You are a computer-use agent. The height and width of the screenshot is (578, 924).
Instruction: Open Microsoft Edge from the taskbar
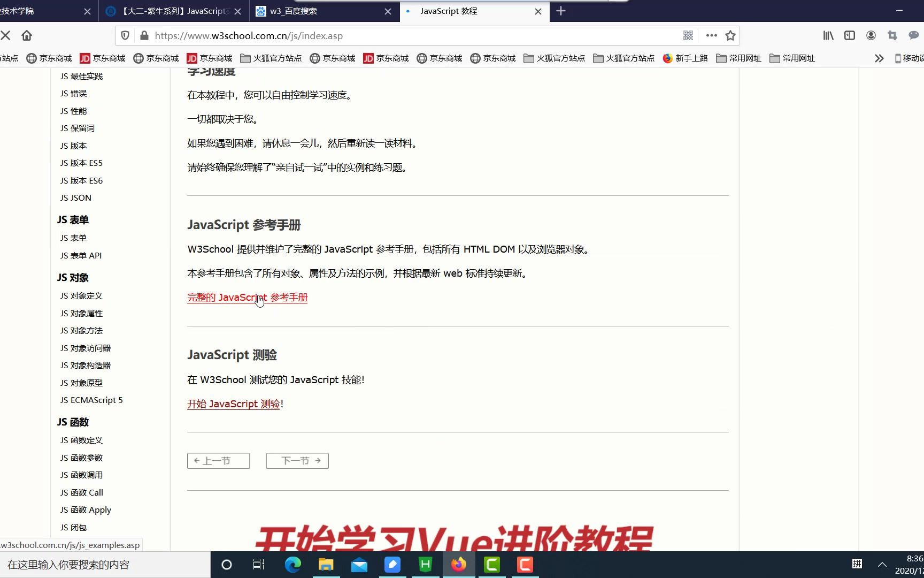[292, 565]
